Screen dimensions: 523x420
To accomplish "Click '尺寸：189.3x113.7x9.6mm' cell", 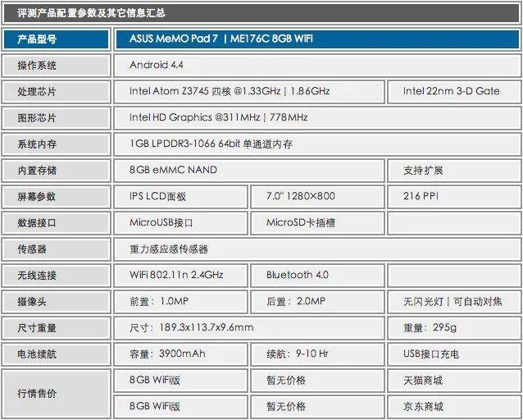I will pos(249,328).
